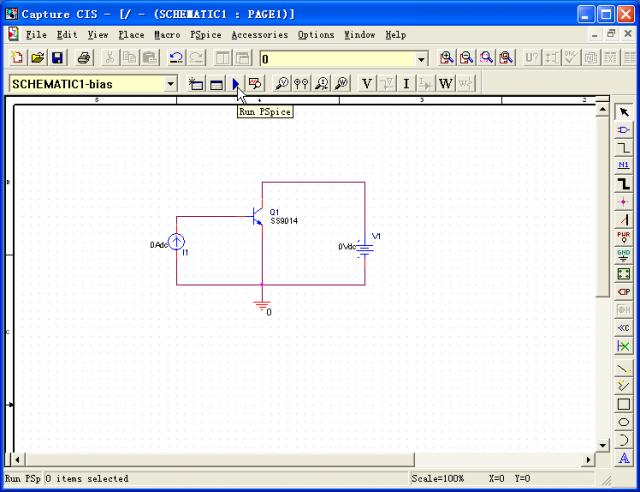This screenshot has width=640, height=492.
Task: Pick the Place Text tool
Action: 624,457
